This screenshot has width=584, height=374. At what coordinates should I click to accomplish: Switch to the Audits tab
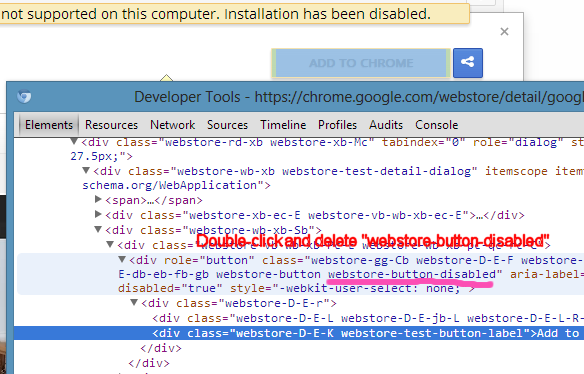(x=386, y=125)
